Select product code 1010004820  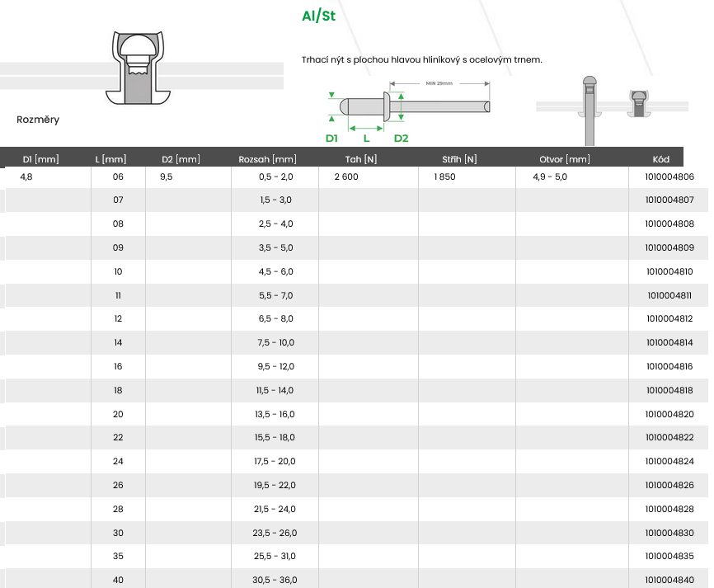click(x=669, y=414)
